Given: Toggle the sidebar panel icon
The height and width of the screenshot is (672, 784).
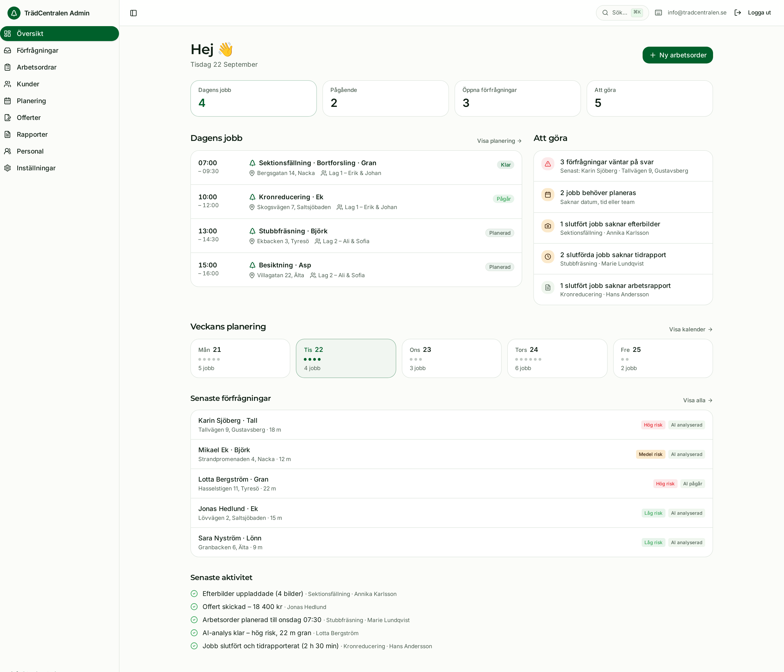Looking at the screenshot, I should point(133,13).
